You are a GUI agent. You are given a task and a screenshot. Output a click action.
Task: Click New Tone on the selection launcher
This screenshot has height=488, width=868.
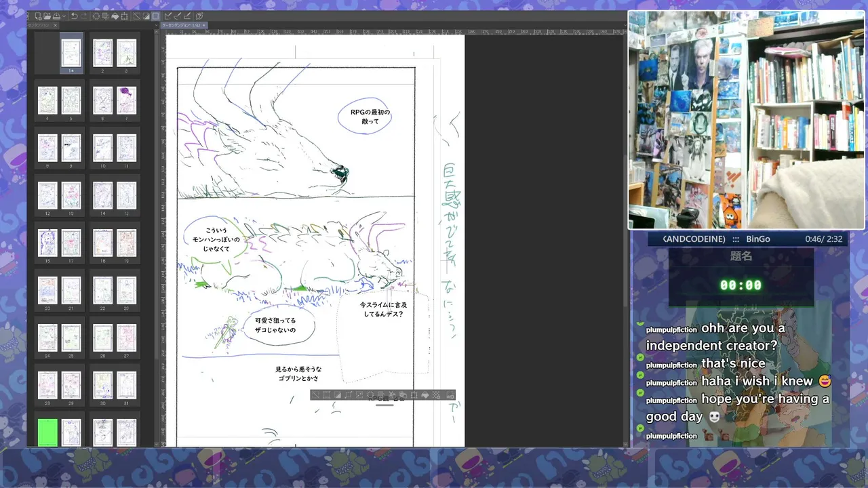coord(436,395)
